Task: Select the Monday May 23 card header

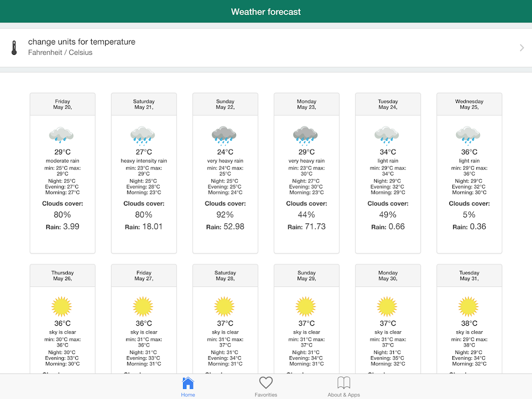Action: tap(307, 104)
